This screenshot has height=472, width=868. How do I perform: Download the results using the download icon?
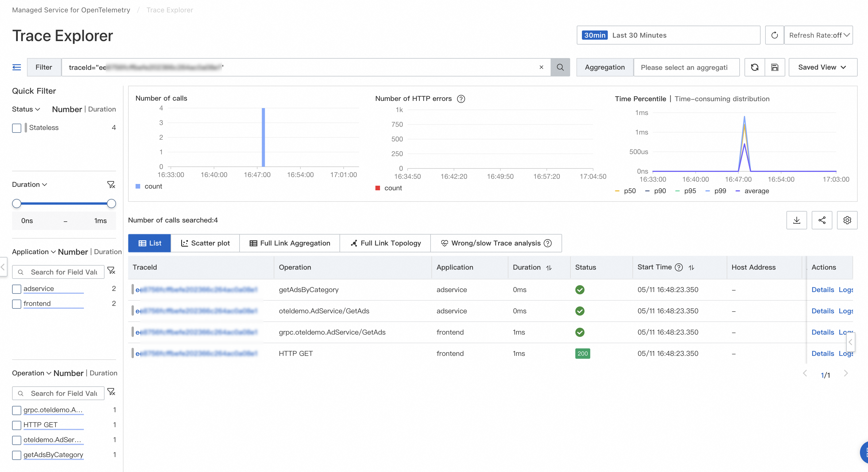click(x=796, y=220)
